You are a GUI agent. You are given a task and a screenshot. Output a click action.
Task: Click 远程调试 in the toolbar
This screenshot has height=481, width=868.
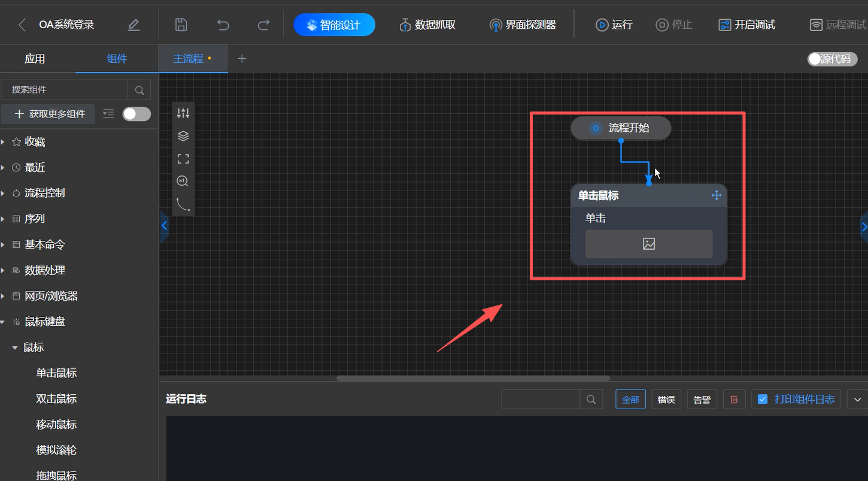coord(838,25)
